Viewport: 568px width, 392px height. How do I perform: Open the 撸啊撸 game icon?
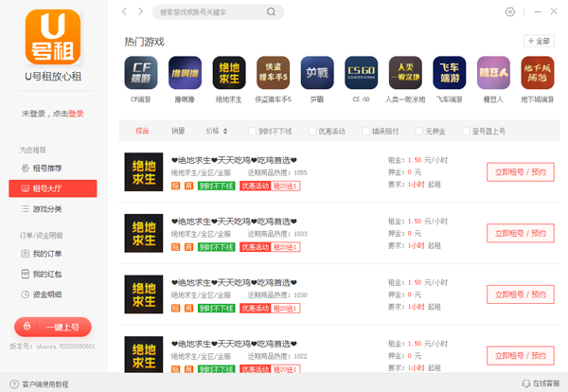click(x=186, y=73)
